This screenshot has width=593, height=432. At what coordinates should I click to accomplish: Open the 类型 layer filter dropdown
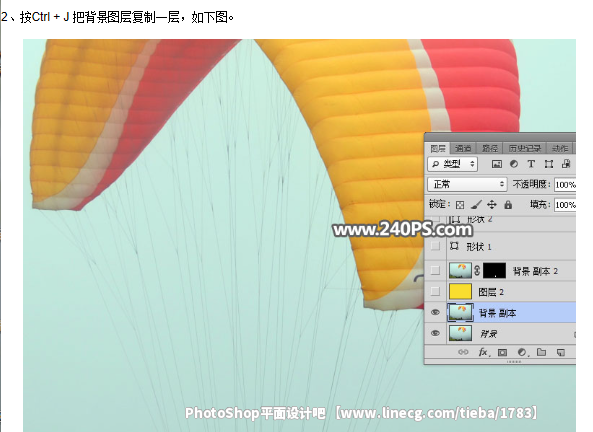453,164
